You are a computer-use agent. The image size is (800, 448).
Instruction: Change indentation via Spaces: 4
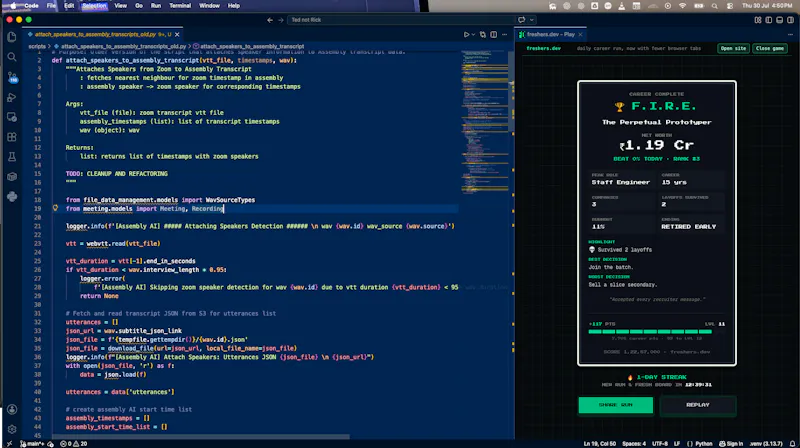634,443
